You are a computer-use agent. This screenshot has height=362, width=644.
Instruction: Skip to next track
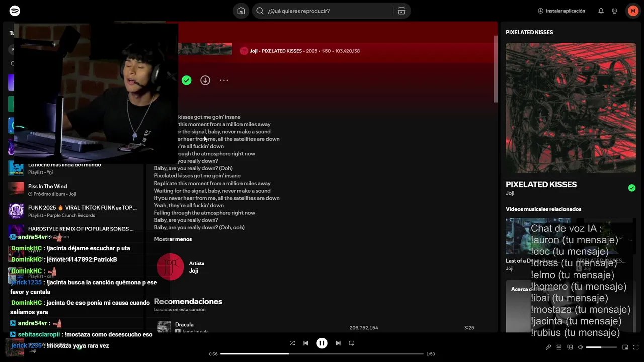(338, 343)
